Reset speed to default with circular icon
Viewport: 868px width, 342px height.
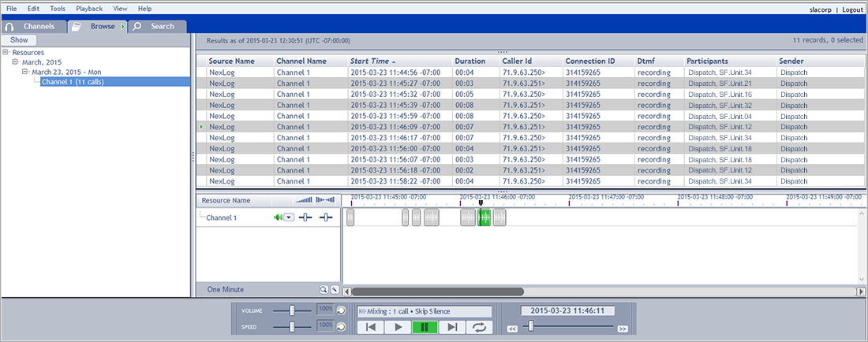tap(341, 326)
